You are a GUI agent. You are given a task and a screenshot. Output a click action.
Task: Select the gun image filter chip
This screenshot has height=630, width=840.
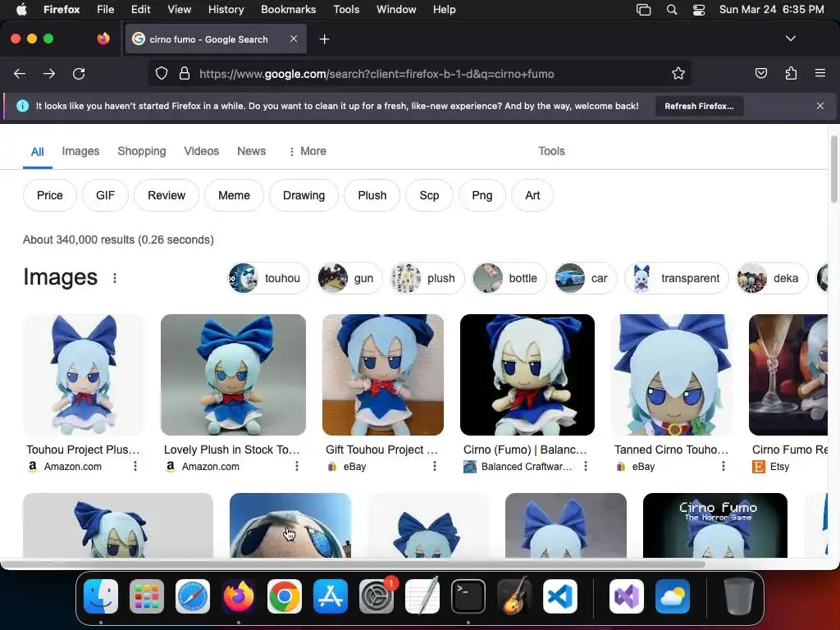click(349, 278)
